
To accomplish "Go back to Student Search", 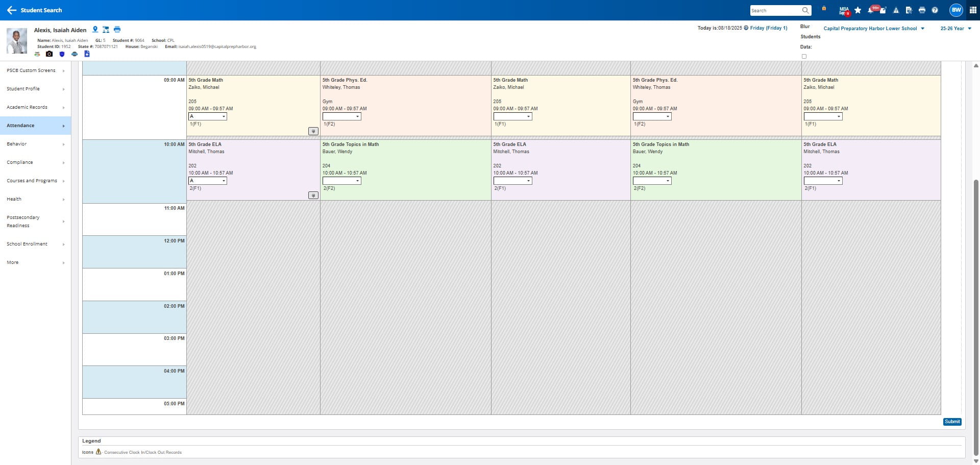I will point(34,10).
